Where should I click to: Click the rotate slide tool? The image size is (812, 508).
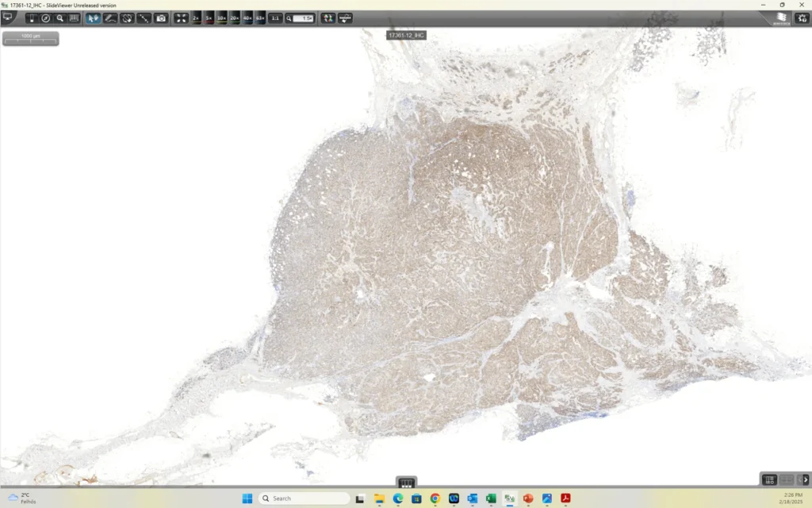click(127, 18)
